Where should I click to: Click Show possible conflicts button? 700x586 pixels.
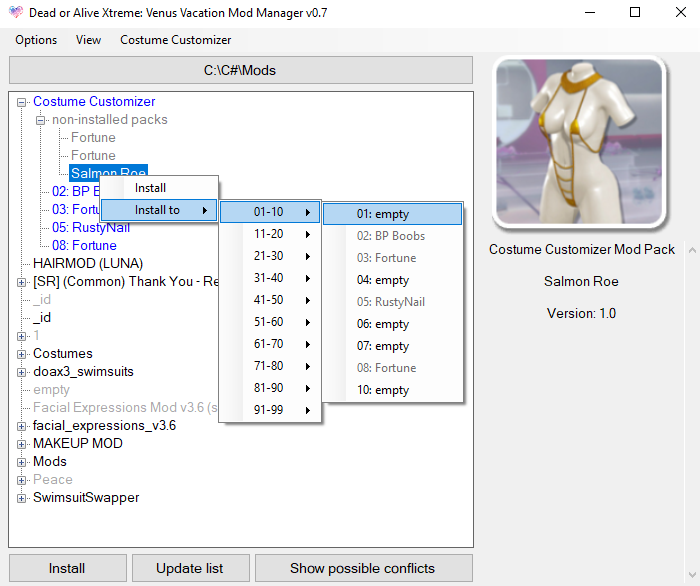tap(363, 568)
